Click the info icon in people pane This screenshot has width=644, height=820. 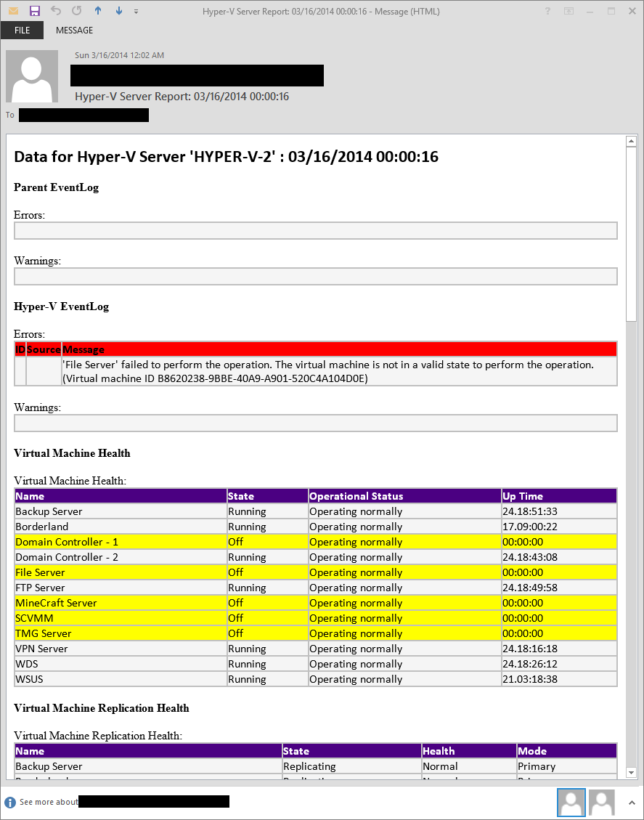tap(10, 803)
